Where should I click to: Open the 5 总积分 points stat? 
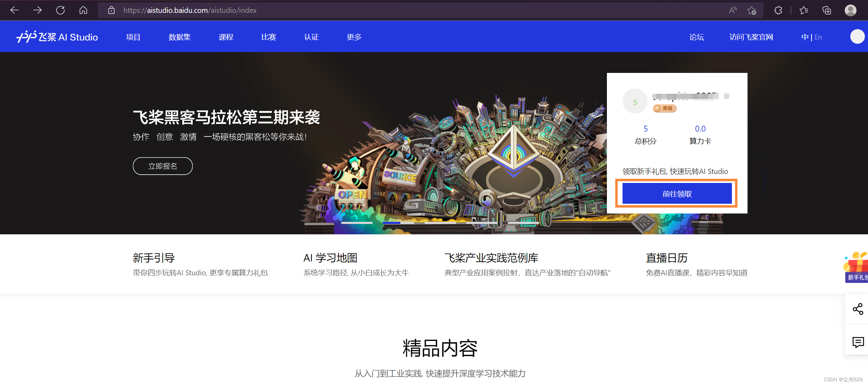(x=646, y=135)
